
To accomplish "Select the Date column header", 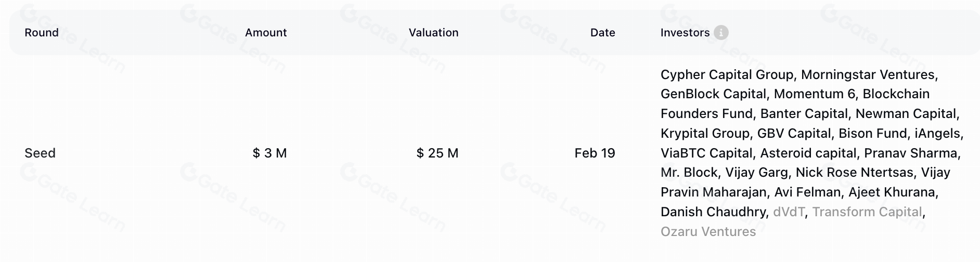I will pos(602,33).
